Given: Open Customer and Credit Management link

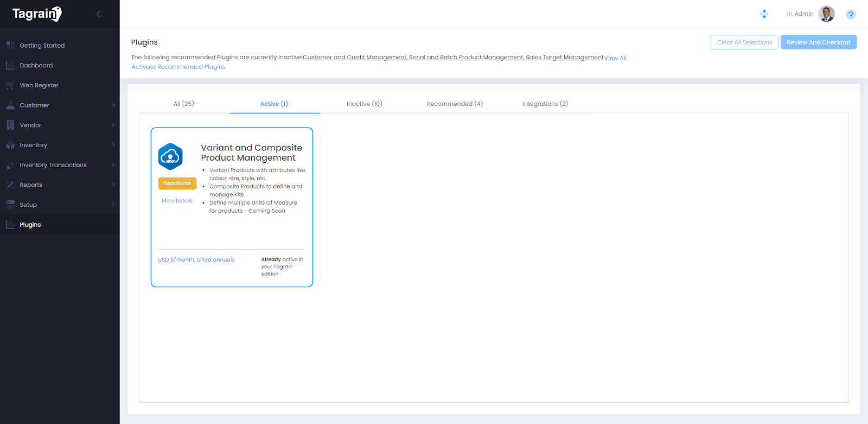Looking at the screenshot, I should point(355,57).
